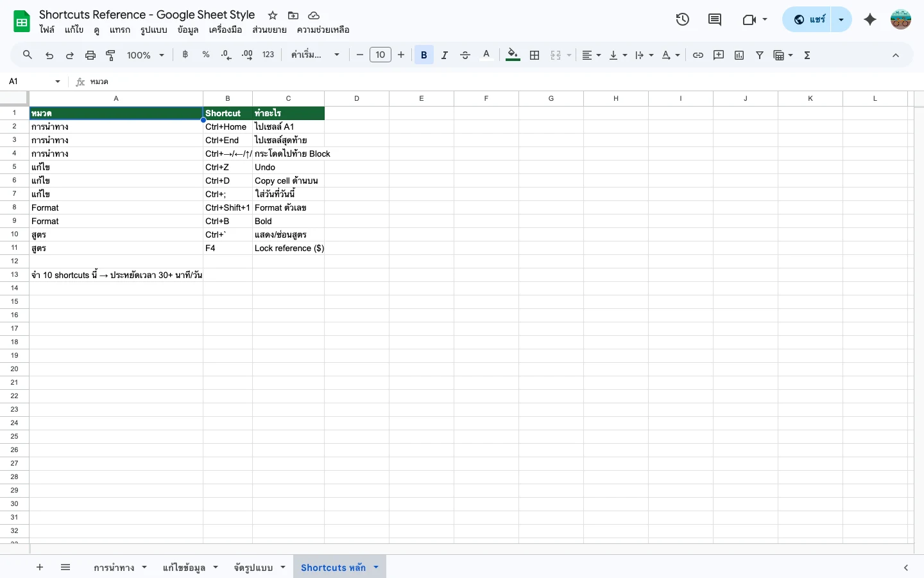Open the functions (Σ) menu
This screenshot has height=578, width=924.
pos(807,55)
